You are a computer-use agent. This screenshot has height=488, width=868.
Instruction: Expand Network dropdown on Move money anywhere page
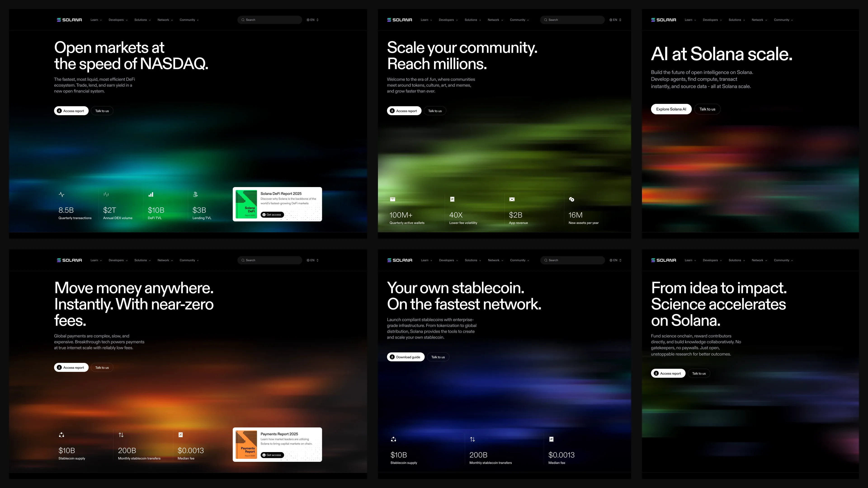click(x=165, y=260)
